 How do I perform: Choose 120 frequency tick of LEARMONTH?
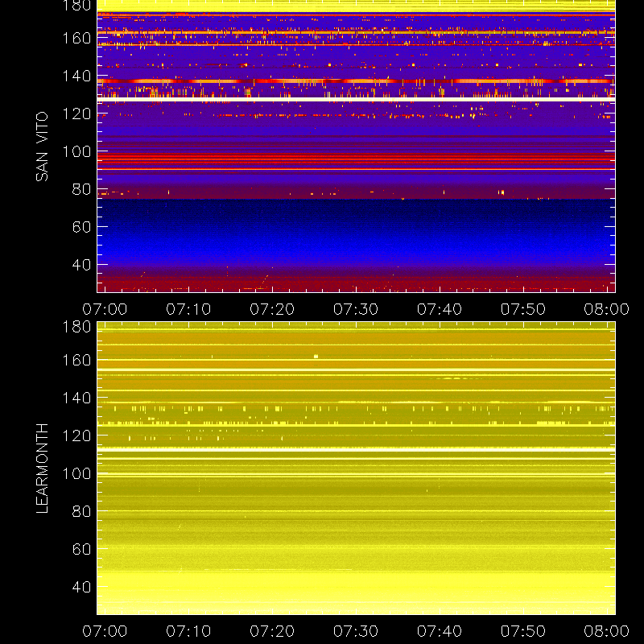[x=76, y=436]
